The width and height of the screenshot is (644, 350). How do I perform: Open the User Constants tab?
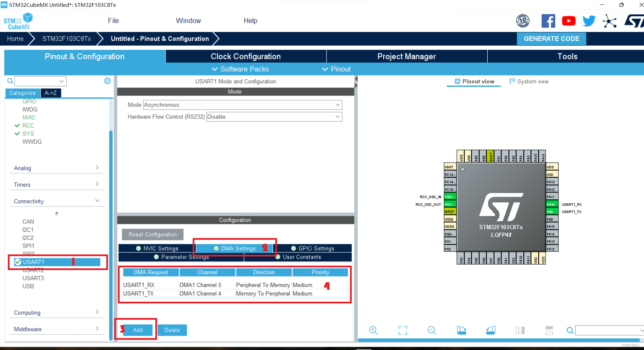298,257
